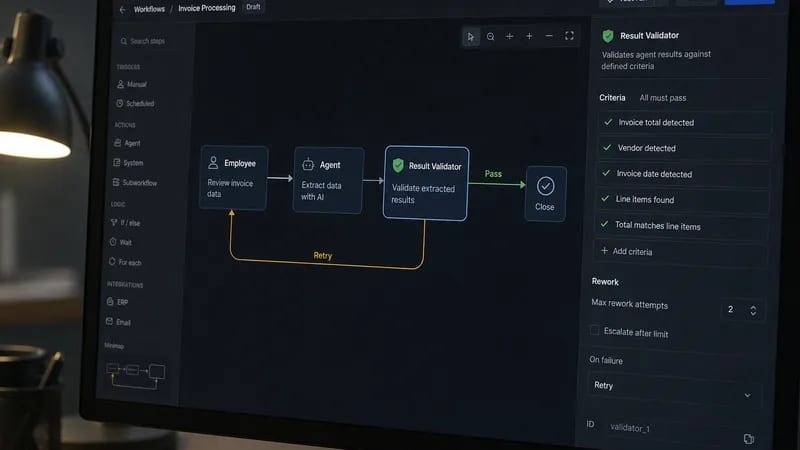Screen dimensions: 800x450
Task: Select the Email integration
Action: (120, 322)
